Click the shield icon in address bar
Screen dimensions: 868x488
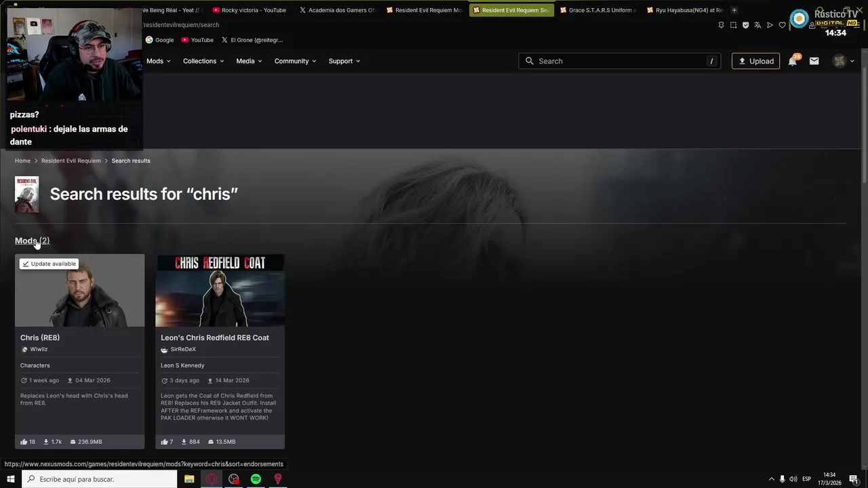pos(745,25)
